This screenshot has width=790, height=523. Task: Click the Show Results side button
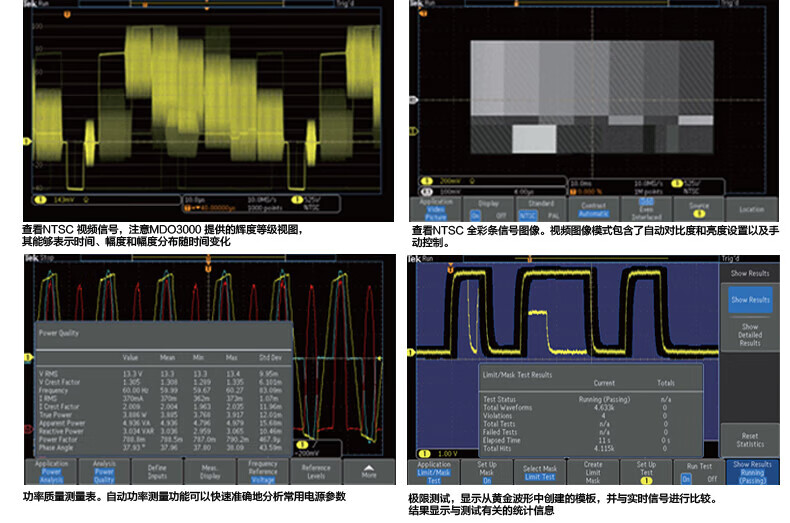tap(750, 299)
